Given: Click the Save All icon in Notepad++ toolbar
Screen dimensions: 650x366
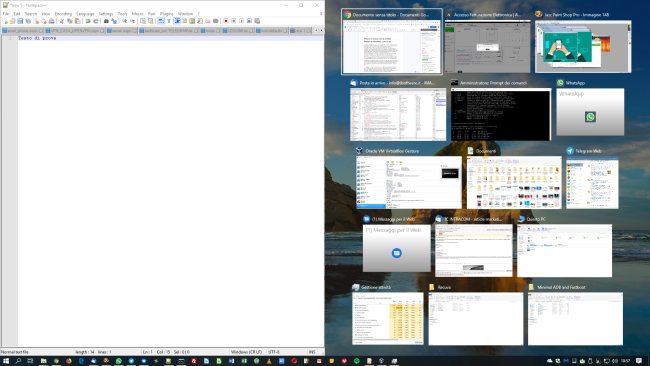Looking at the screenshot, I should (x=28, y=21).
